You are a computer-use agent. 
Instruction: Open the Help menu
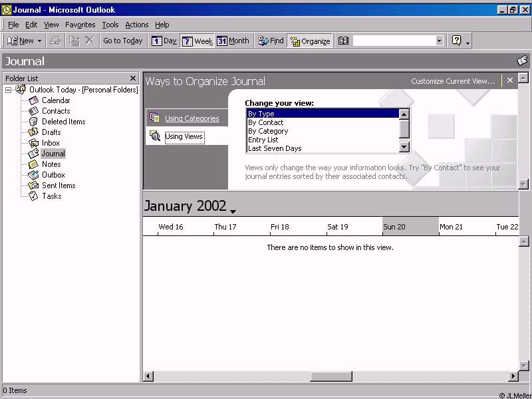pyautogui.click(x=162, y=25)
